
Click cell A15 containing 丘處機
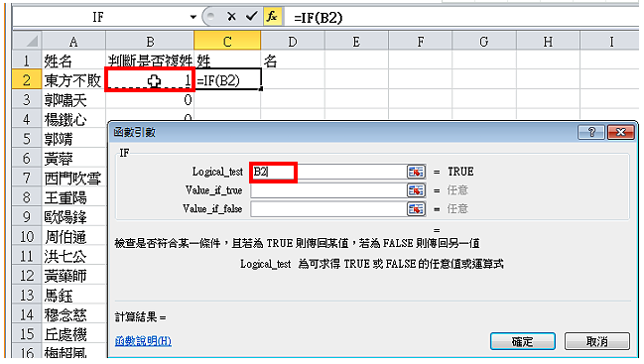click(x=73, y=334)
